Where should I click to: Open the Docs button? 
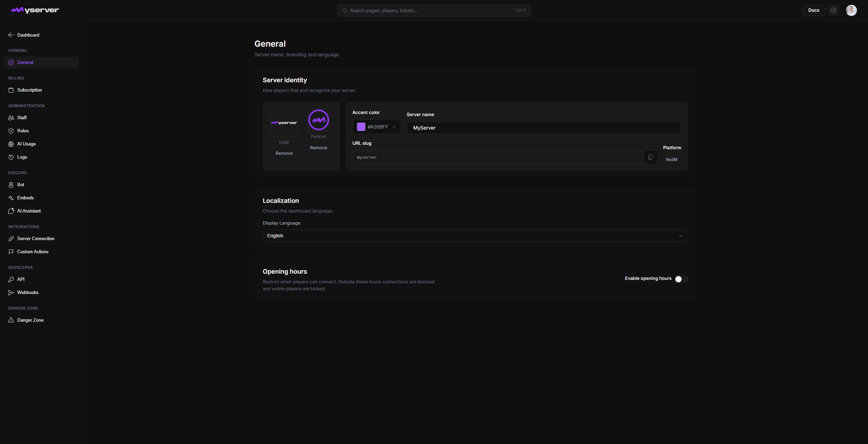(813, 10)
